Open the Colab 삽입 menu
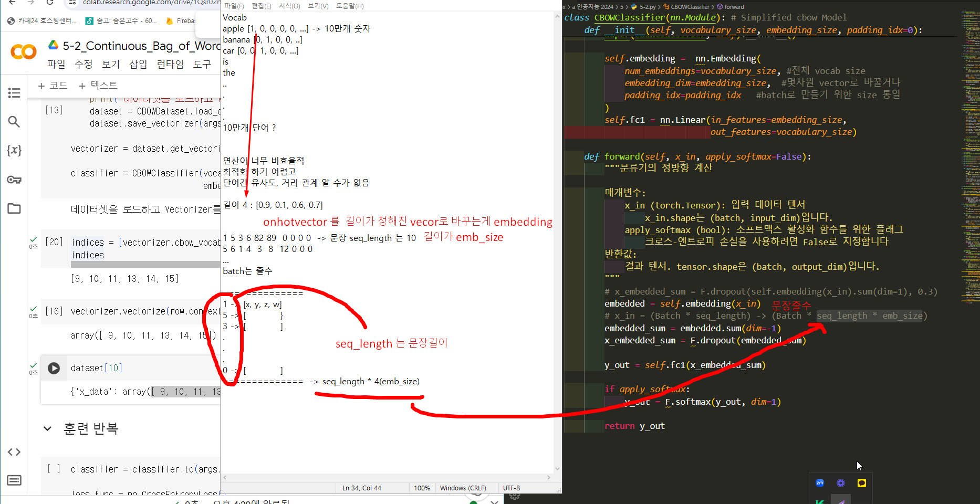The width and height of the screenshot is (980, 504). pos(138,64)
